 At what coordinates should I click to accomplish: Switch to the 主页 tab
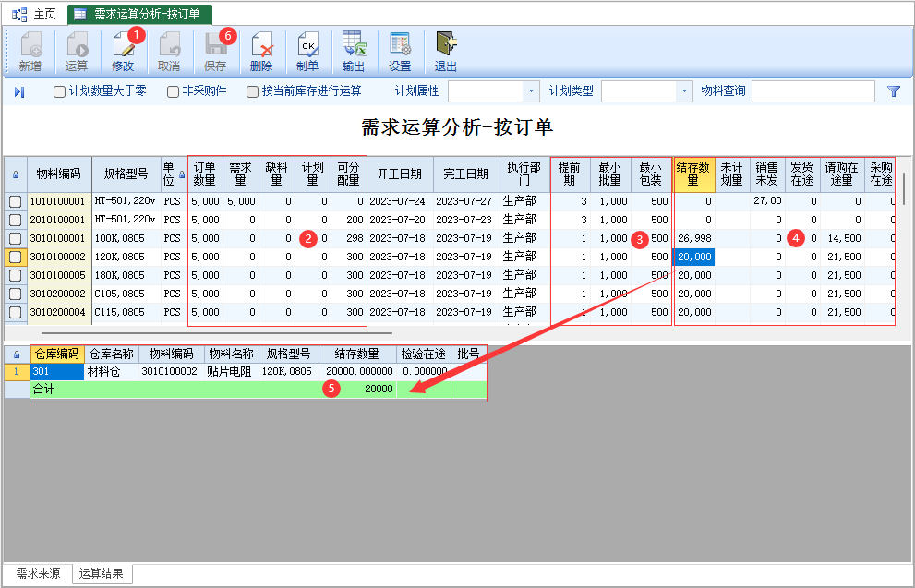click(x=34, y=14)
